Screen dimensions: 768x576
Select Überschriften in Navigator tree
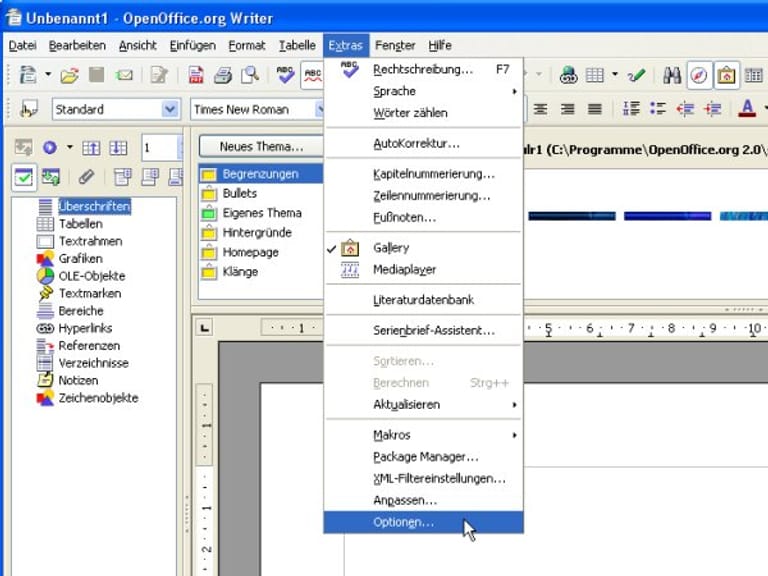tap(94, 206)
